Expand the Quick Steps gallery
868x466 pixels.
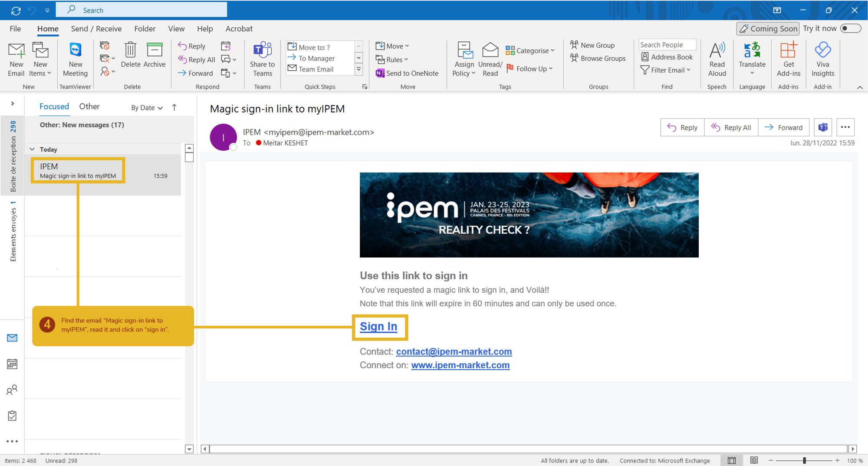pos(359,69)
